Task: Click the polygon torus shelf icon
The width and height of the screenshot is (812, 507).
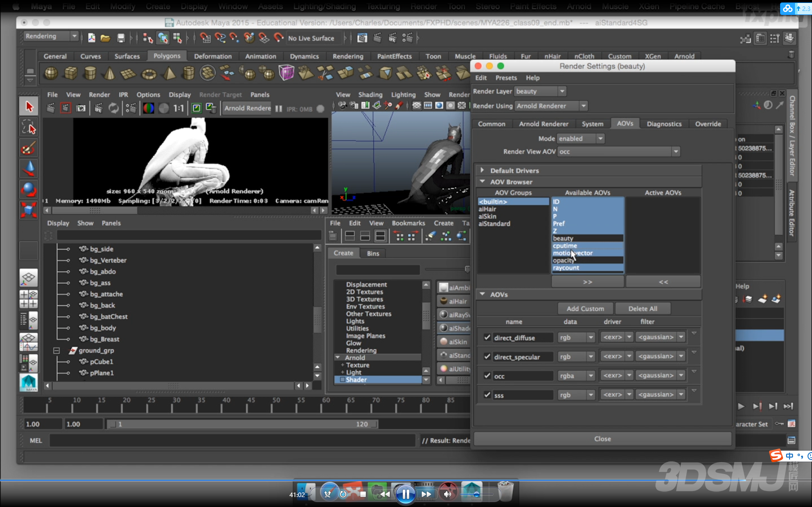Action: point(149,74)
